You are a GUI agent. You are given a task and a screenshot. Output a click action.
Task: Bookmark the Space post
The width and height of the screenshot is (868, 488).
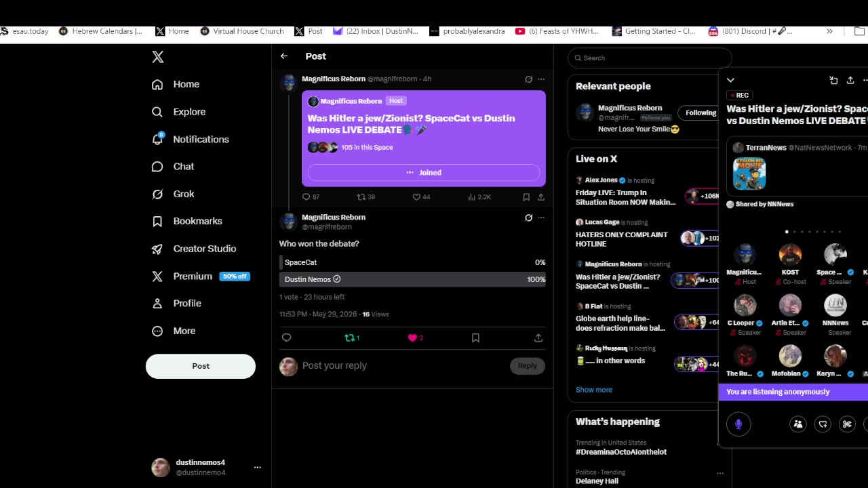pos(526,197)
